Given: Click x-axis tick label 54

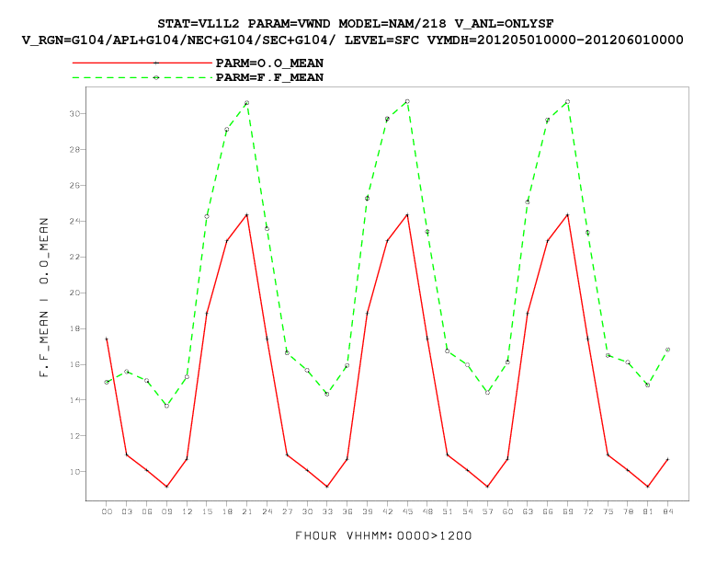Looking at the screenshot, I should 468,511.
